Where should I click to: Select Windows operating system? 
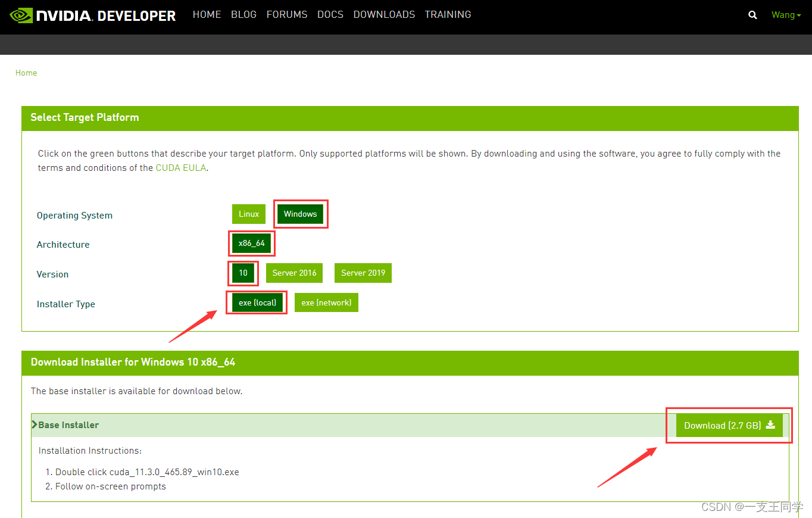point(300,214)
